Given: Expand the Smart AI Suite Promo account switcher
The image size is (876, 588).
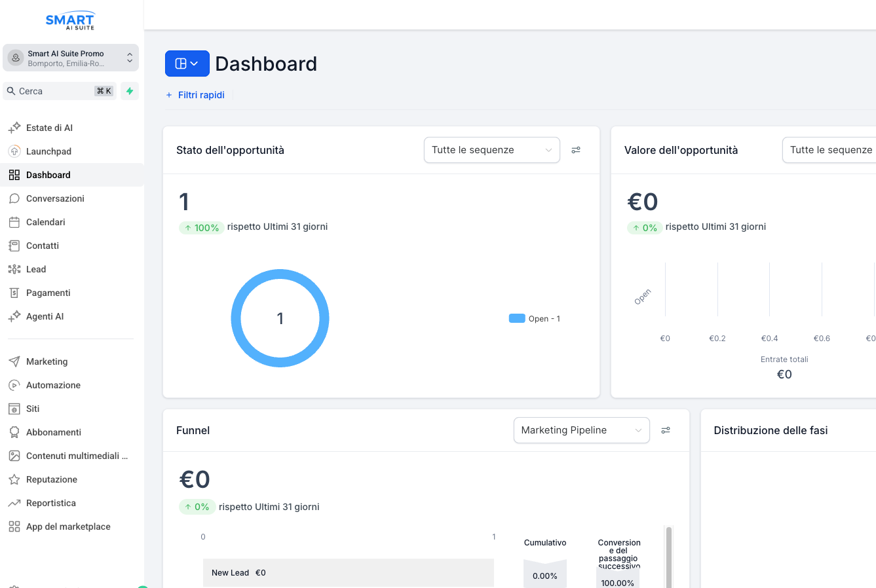Looking at the screenshot, I should (71, 58).
